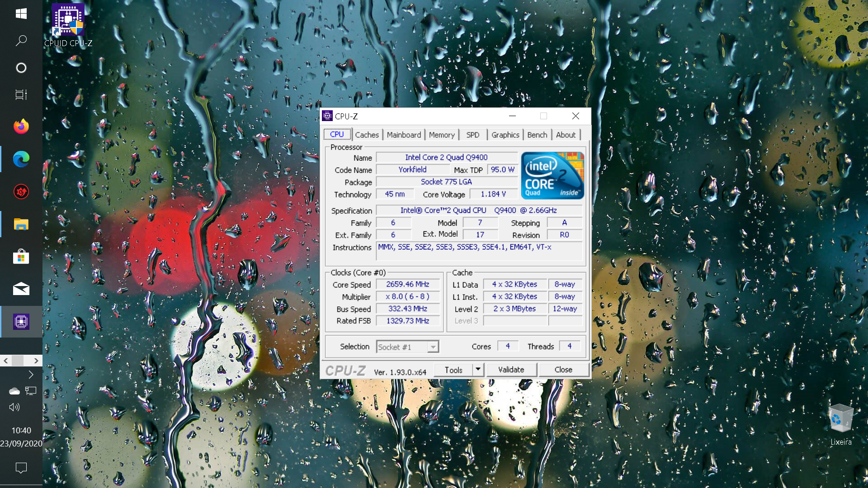Click the revision value 'R0'

pos(565,235)
